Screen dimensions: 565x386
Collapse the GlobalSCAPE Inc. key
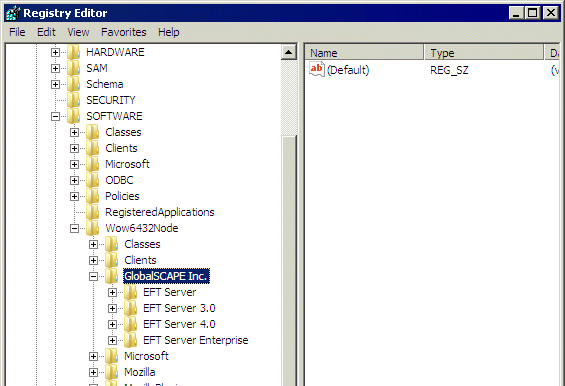pos(93,276)
